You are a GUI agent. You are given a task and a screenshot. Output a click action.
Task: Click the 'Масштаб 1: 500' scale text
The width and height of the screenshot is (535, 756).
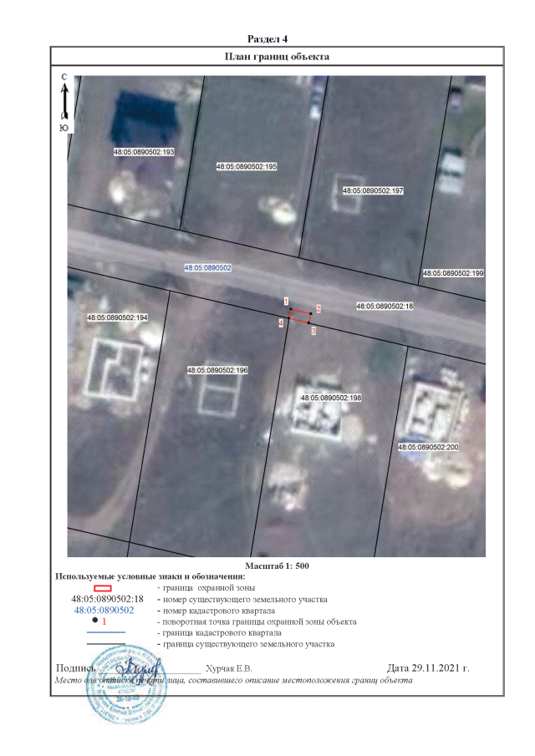click(x=277, y=566)
